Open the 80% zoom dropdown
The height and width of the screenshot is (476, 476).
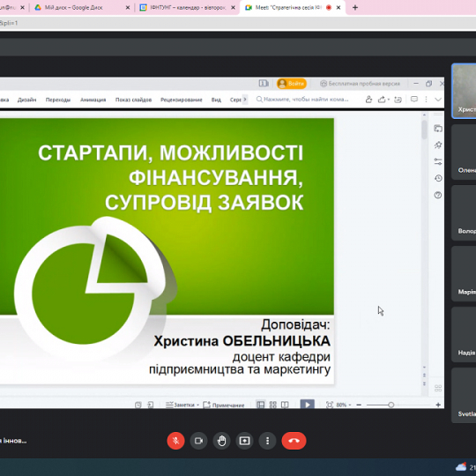click(344, 405)
